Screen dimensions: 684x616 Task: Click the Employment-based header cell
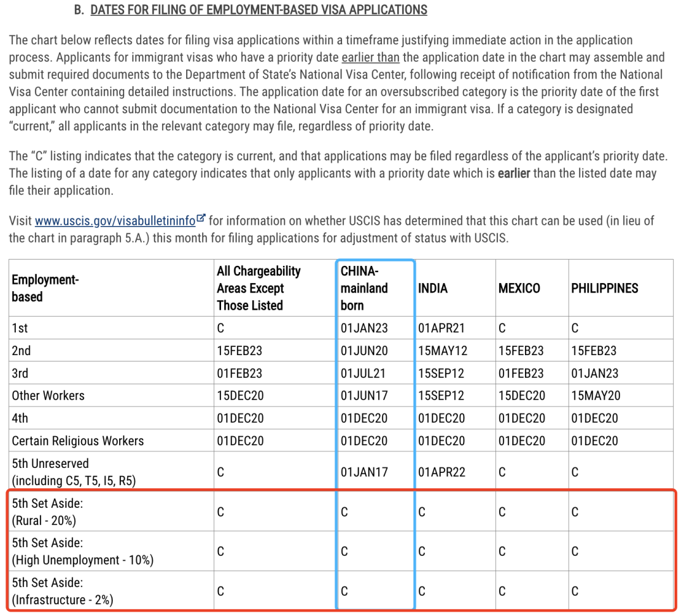tap(45, 288)
